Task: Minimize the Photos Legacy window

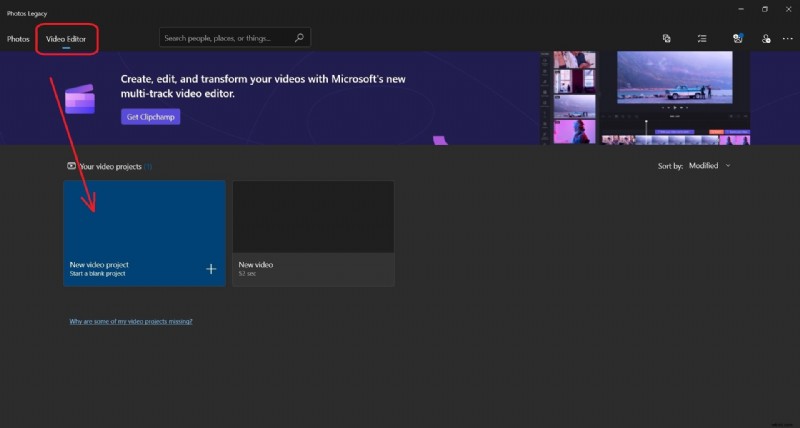Action: click(741, 9)
